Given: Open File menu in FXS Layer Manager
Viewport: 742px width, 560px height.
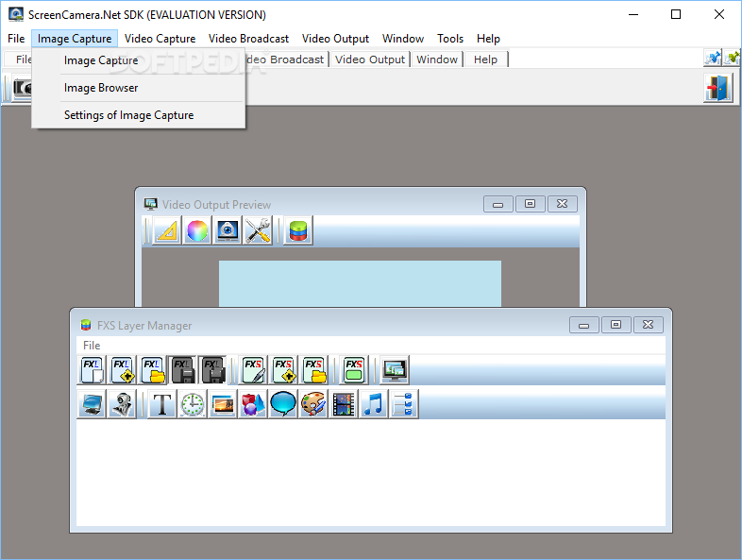Looking at the screenshot, I should pos(92,345).
